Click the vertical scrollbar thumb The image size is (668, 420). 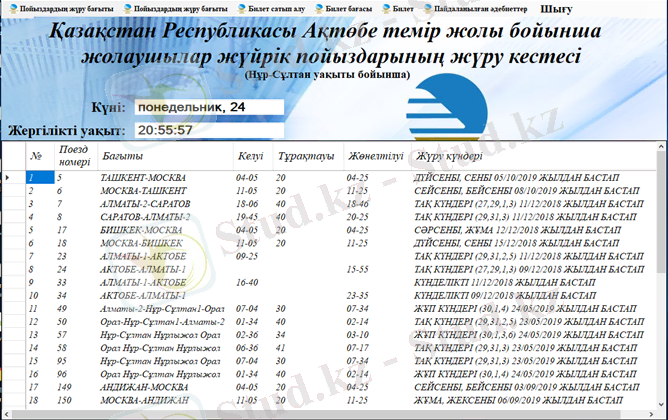(661, 212)
